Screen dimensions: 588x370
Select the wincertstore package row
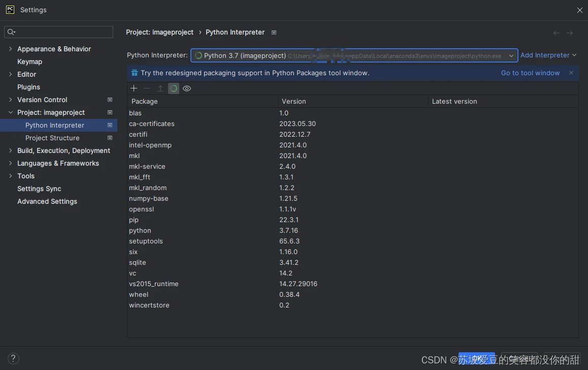pos(353,305)
